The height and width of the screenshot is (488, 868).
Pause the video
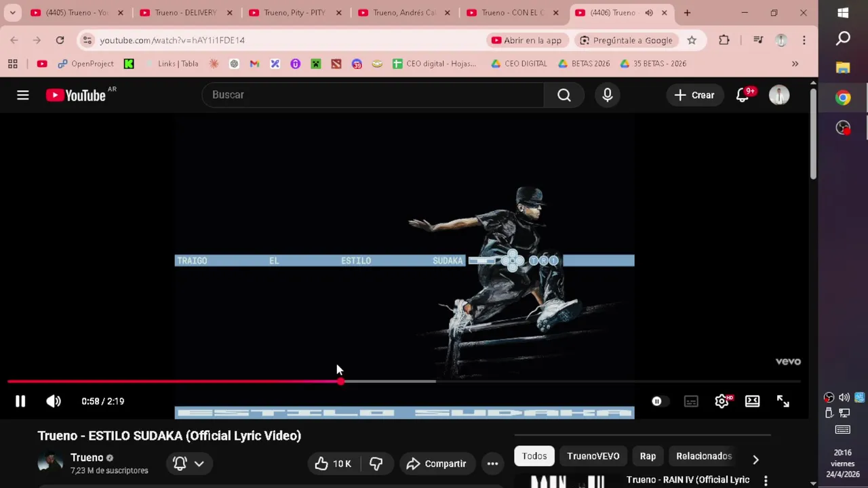pyautogui.click(x=20, y=401)
